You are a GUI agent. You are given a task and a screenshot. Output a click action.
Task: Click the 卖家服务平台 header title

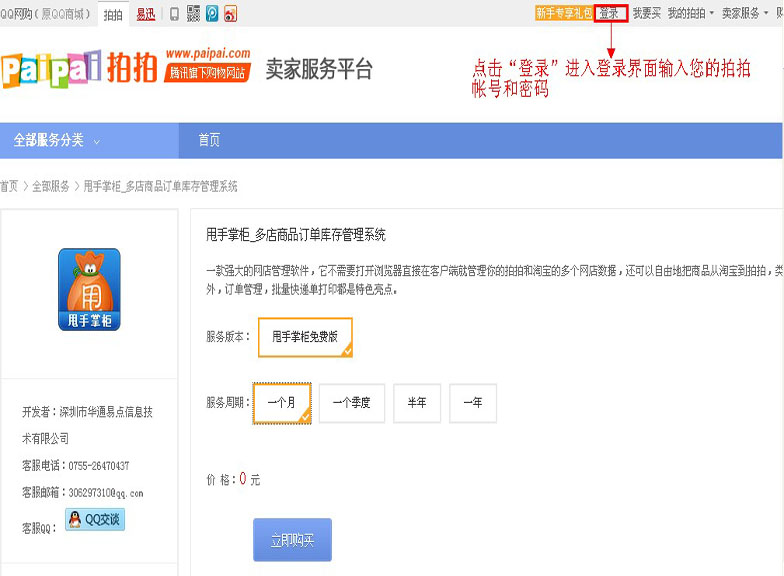coord(319,69)
